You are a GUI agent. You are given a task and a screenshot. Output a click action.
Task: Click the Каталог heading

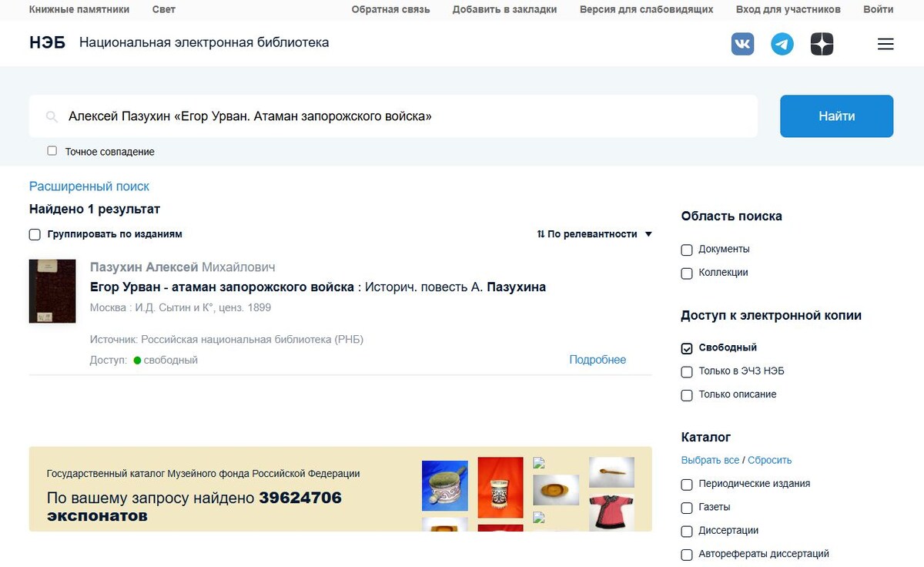click(706, 438)
